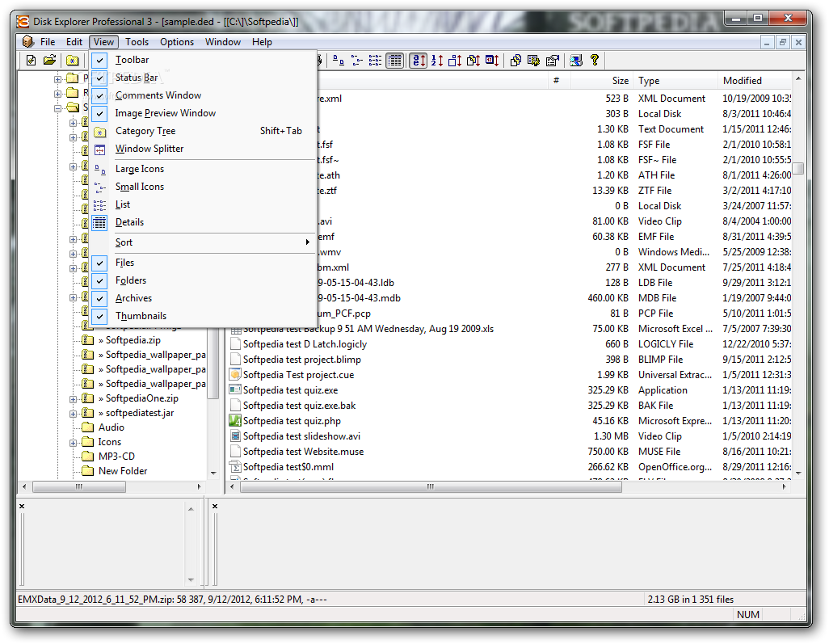Click the tree pane scroll-down arrow

(x=213, y=474)
